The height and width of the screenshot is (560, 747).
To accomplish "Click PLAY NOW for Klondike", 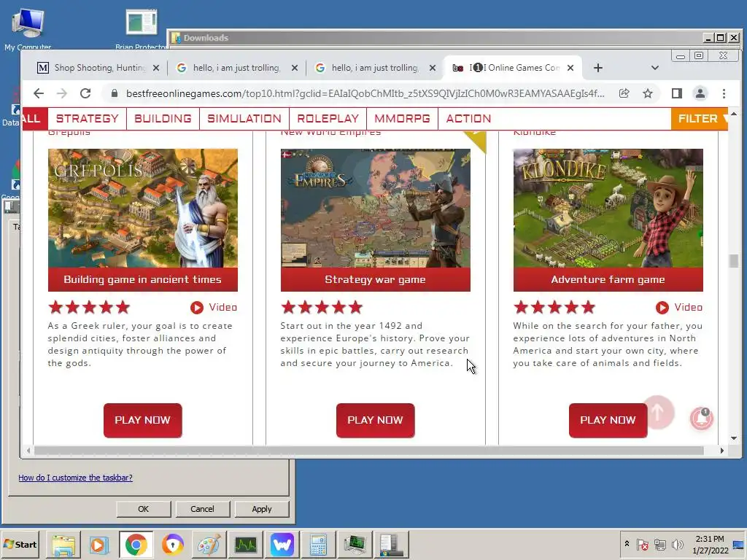I will pyautogui.click(x=608, y=420).
